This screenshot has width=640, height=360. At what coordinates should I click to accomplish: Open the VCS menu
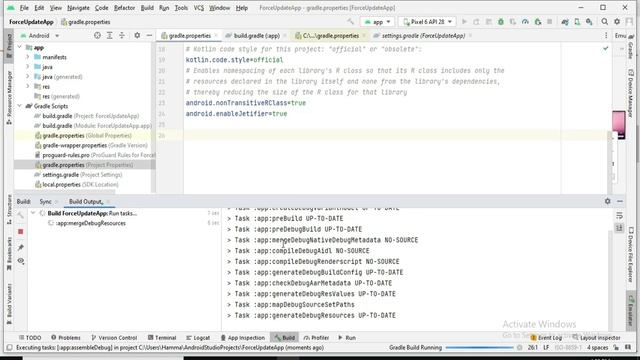199,8
